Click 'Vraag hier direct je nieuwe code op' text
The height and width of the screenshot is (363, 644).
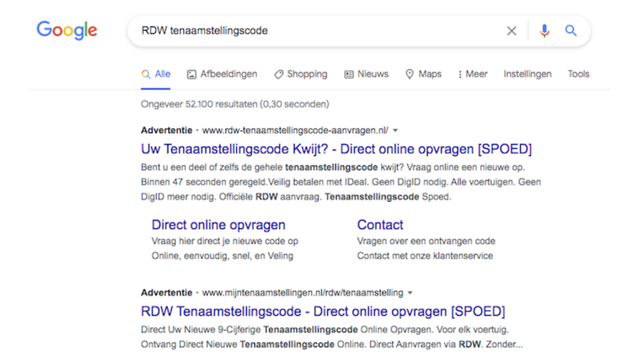coord(225,241)
